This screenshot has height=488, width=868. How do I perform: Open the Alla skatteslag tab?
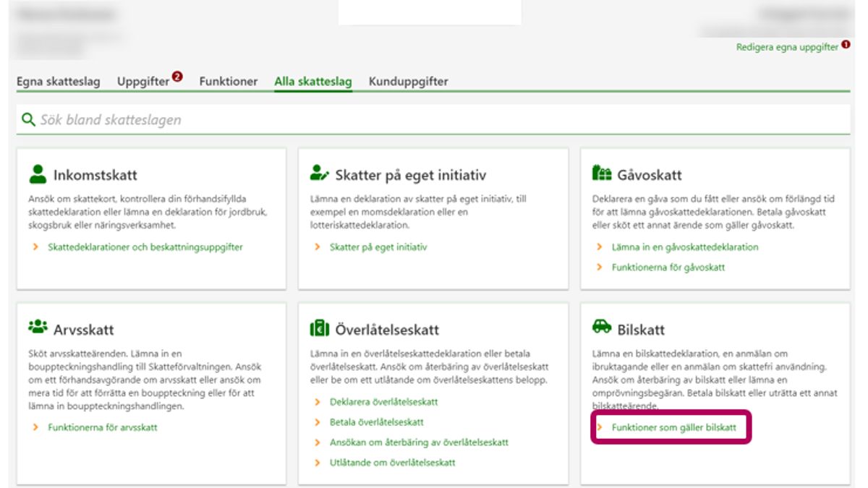[x=313, y=82]
